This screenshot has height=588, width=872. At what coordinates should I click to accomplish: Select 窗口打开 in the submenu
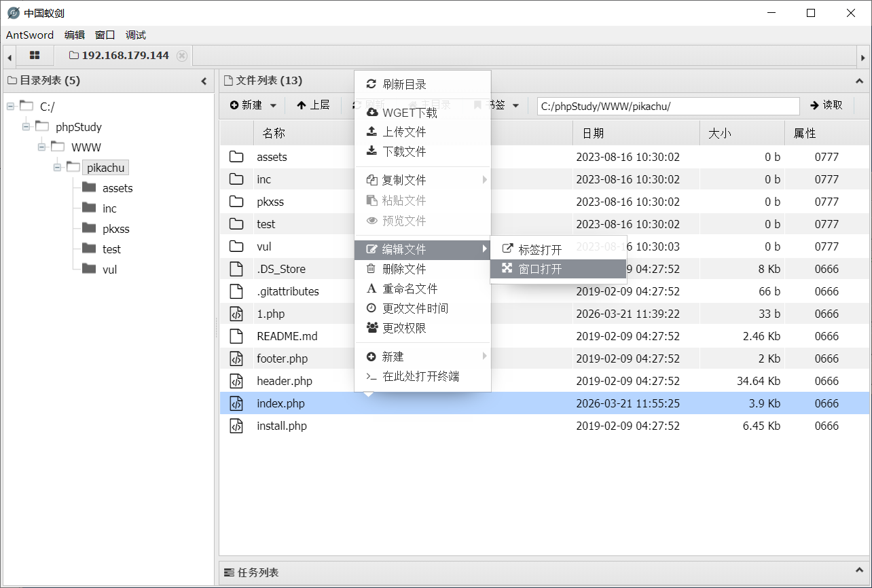[x=558, y=269]
